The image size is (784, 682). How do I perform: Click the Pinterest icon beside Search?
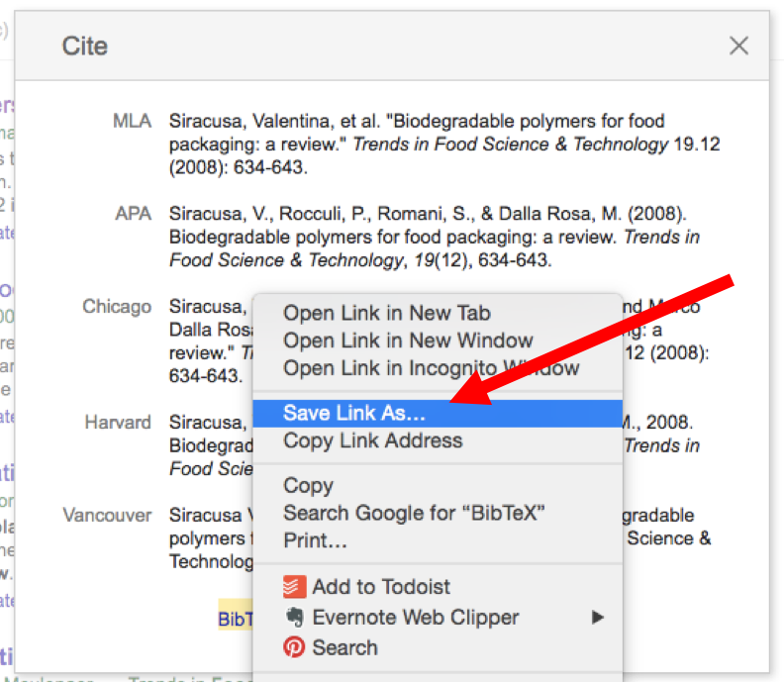tap(294, 647)
